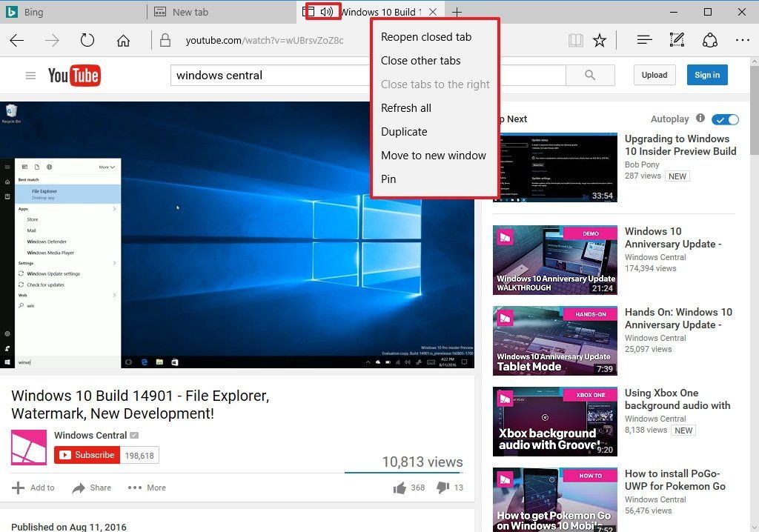Turn off YouTube Autoplay

pos(725,119)
